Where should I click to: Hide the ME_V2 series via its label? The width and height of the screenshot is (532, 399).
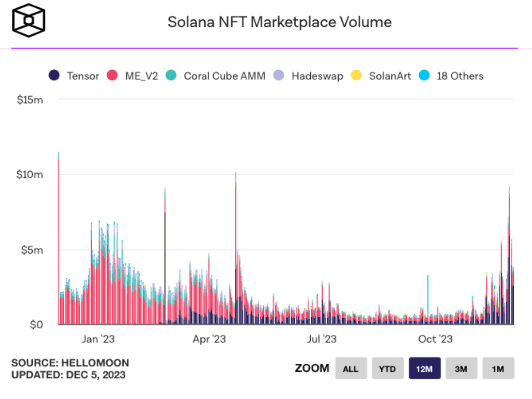(141, 76)
